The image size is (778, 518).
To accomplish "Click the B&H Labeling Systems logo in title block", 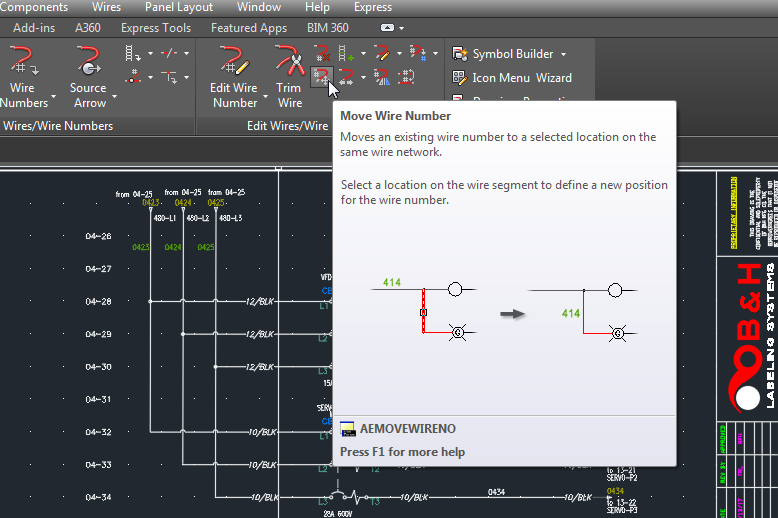I will (750, 338).
